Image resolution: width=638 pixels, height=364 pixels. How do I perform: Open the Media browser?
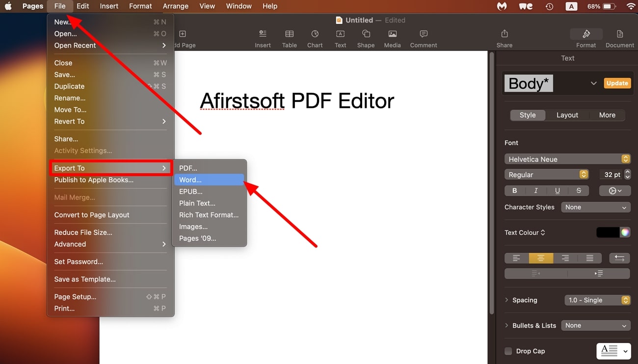tap(392, 39)
